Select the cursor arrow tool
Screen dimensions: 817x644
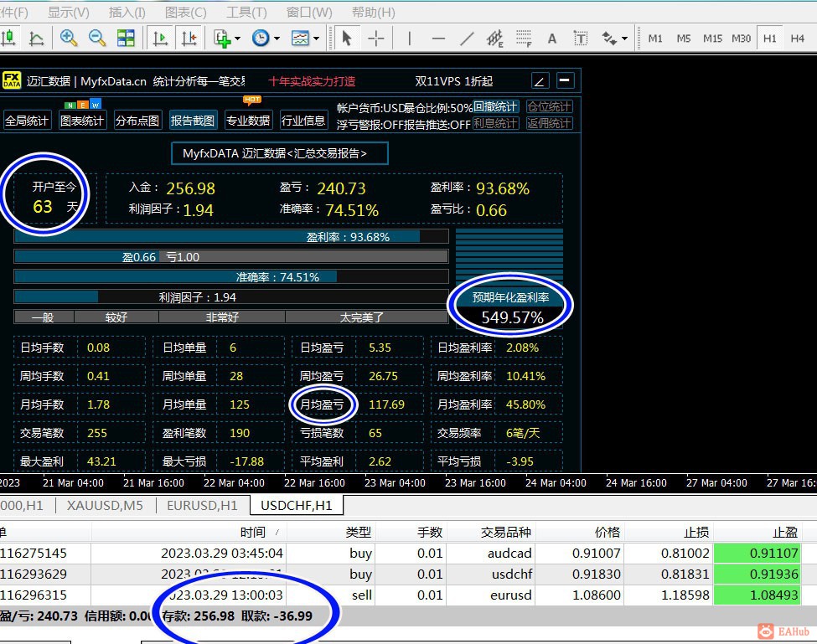(347, 38)
